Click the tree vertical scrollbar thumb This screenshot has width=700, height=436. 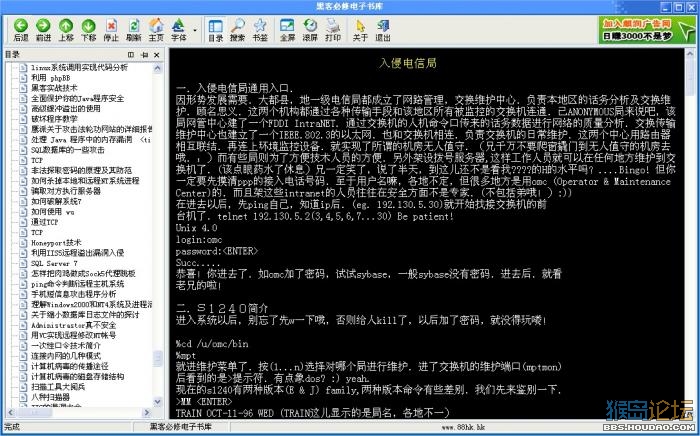158,359
